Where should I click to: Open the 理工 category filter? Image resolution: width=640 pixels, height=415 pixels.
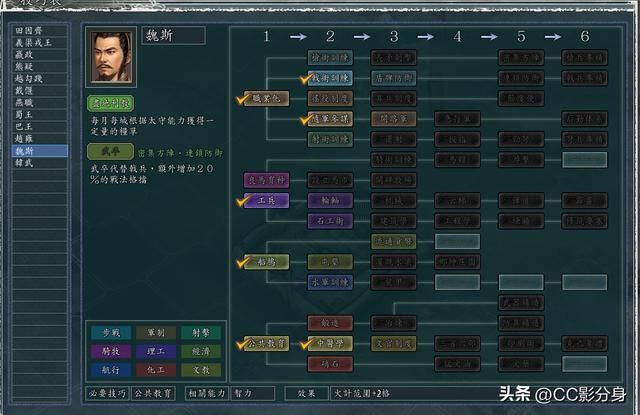[156, 351]
